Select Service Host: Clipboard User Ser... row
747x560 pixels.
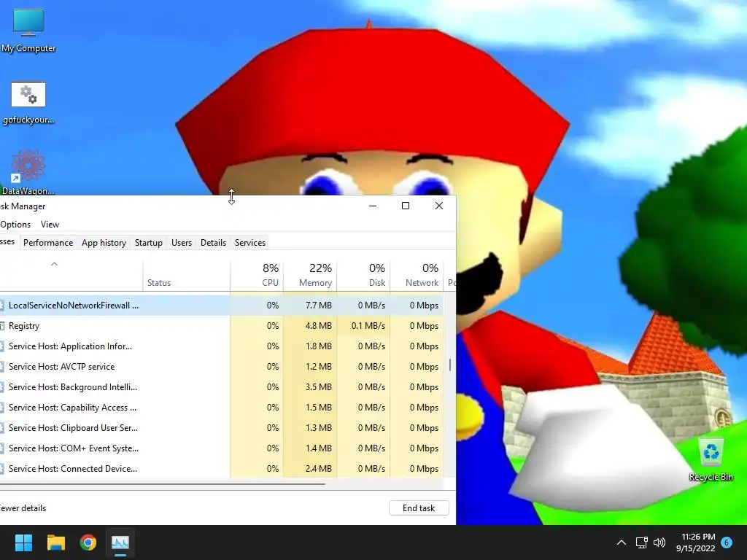222,428
